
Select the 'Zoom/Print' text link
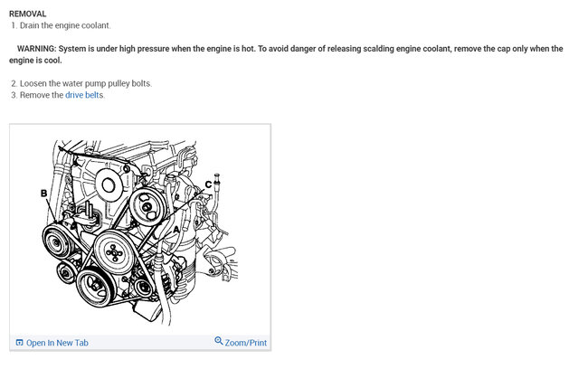point(246,343)
